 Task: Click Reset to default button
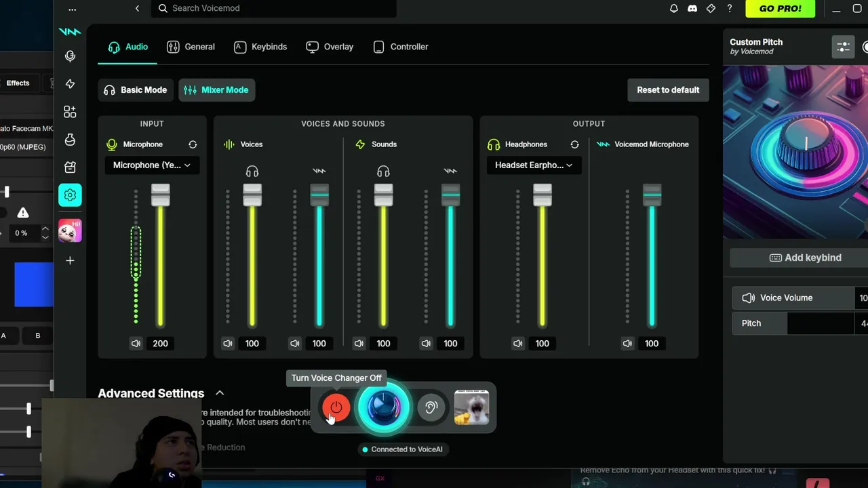coord(668,89)
